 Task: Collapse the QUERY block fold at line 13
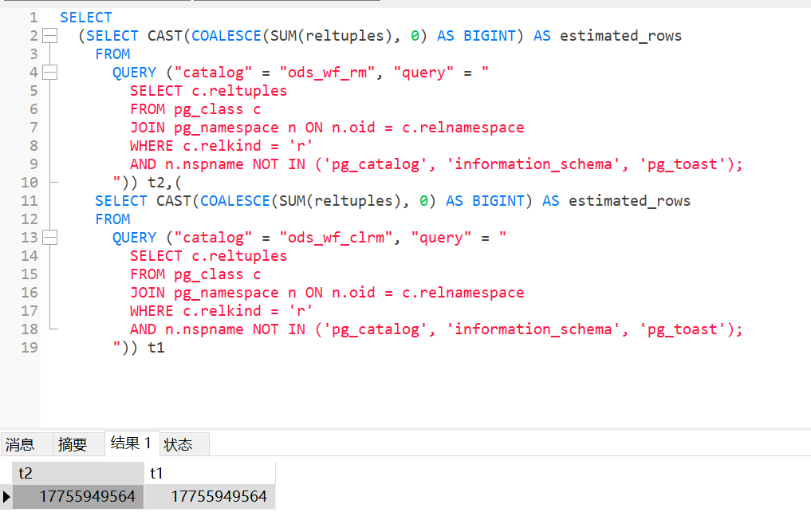click(x=49, y=238)
